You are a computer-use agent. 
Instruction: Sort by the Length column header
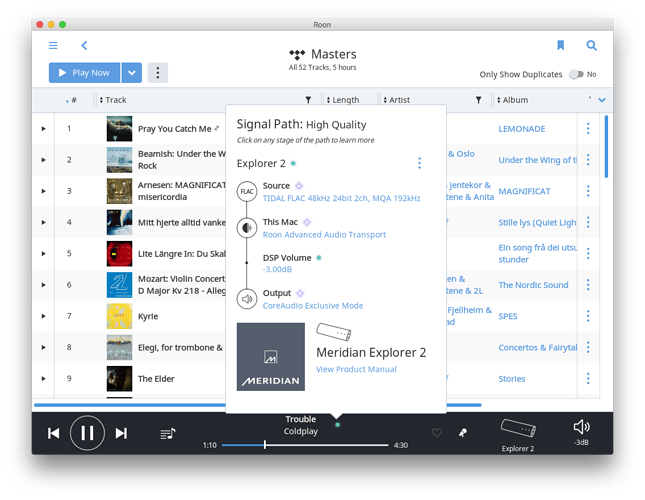click(x=343, y=100)
